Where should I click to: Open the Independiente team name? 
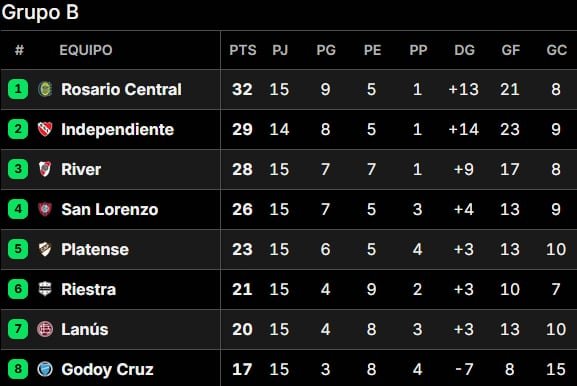(117, 129)
